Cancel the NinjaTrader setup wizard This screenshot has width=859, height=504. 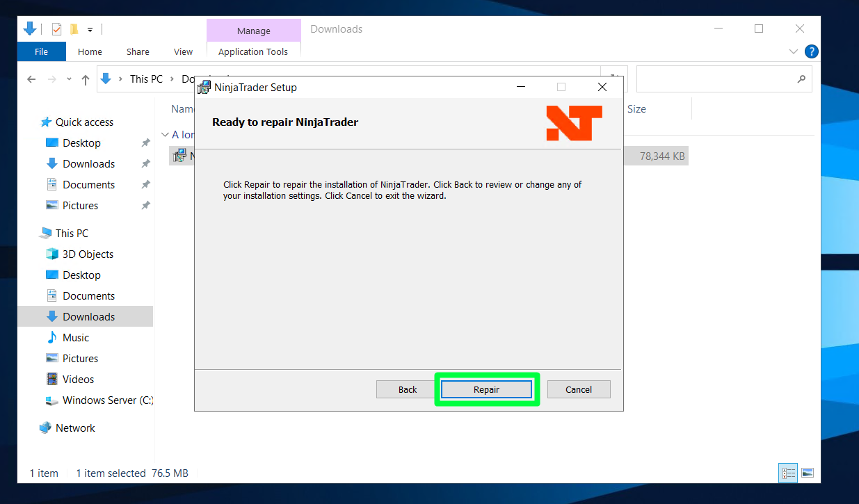click(578, 389)
